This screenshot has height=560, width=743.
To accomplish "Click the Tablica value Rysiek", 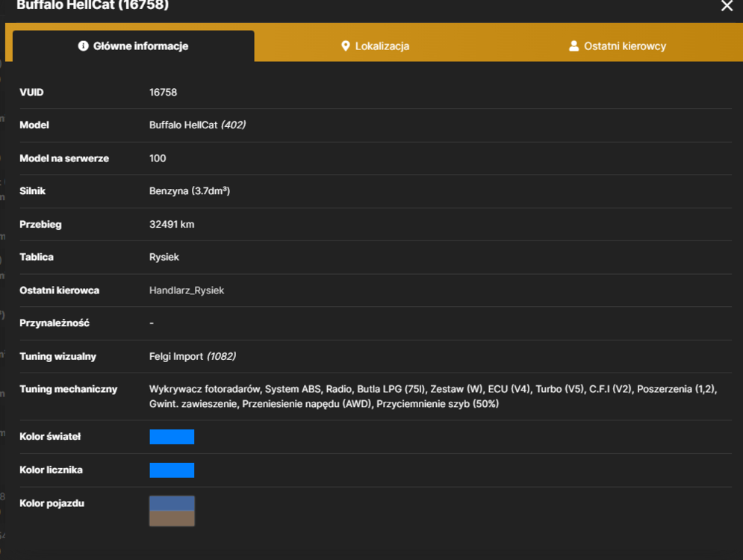I will pyautogui.click(x=164, y=258).
